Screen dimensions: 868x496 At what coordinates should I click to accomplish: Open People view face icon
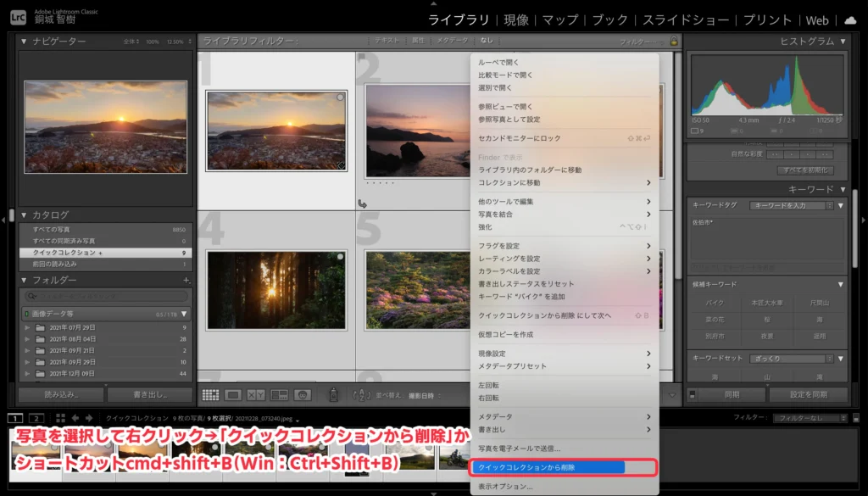click(x=302, y=394)
